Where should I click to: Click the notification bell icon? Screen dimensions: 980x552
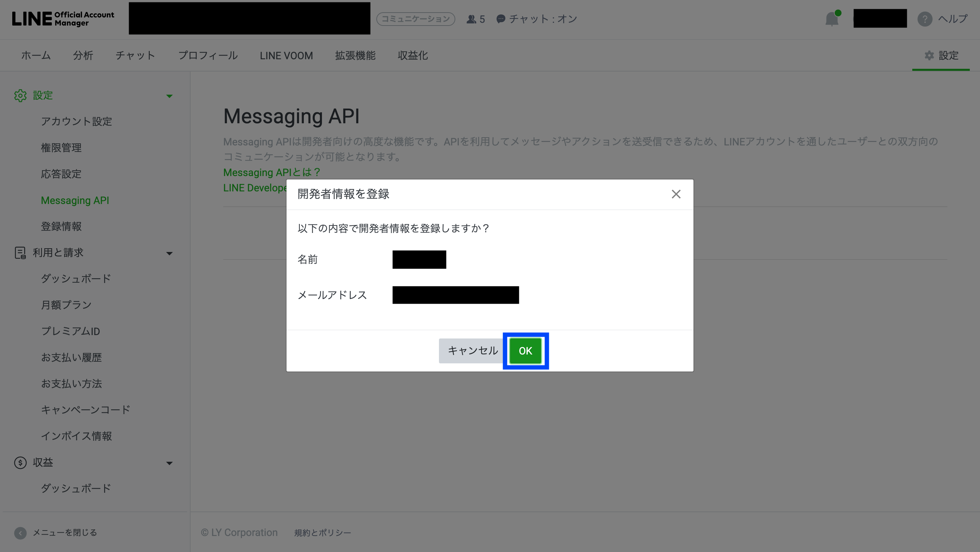(x=832, y=19)
